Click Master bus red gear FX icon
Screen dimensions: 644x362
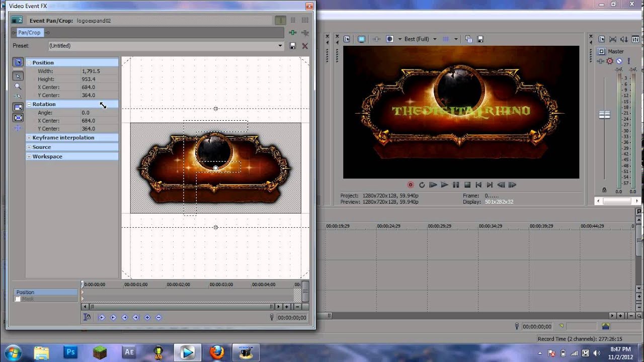tap(610, 61)
